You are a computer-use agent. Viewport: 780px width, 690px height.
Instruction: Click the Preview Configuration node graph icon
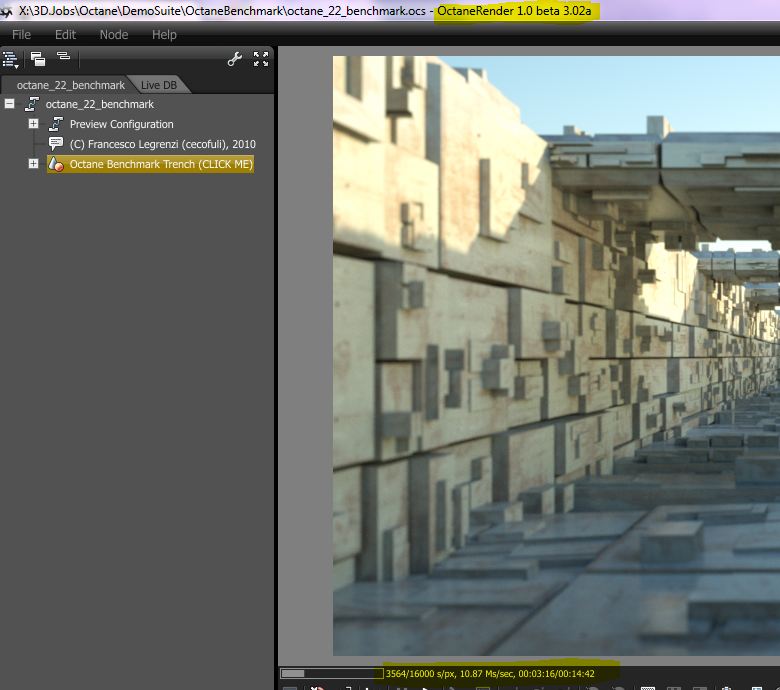[56, 124]
